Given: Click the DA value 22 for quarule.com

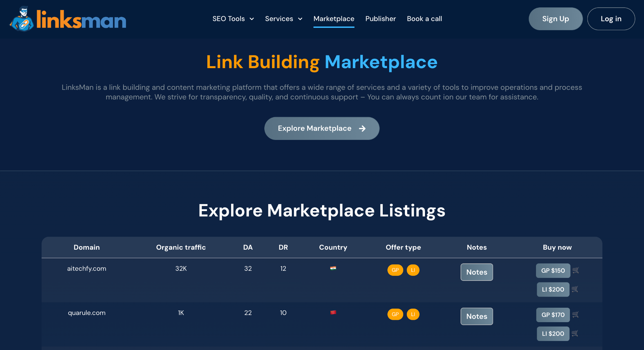Looking at the screenshot, I should coord(248,313).
